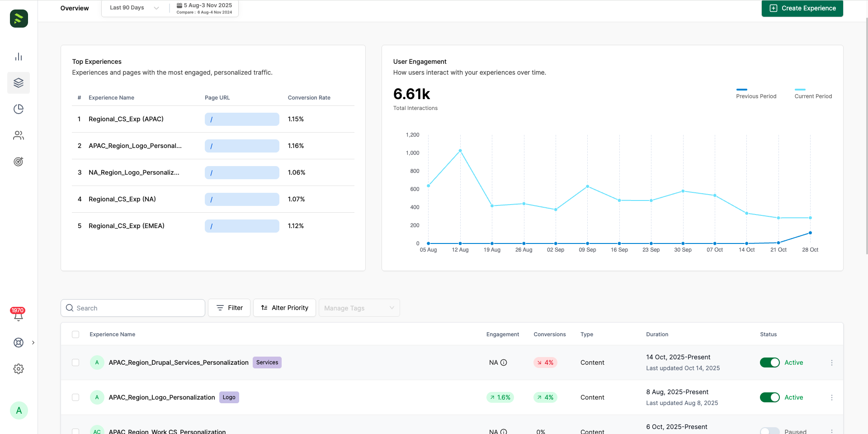Open the Last 90 Days date range dropdown
Image resolution: width=868 pixels, height=434 pixels.
point(133,8)
